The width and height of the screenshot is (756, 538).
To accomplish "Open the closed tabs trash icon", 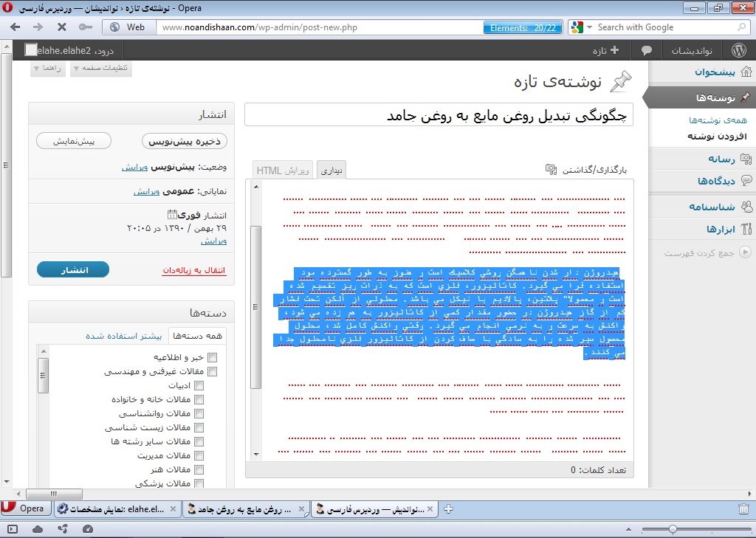I will pos(743,509).
